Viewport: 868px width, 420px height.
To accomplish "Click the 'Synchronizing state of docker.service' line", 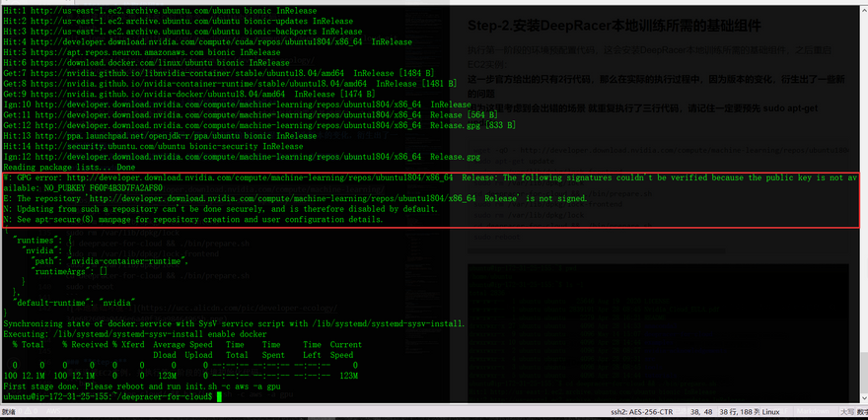I will point(234,323).
